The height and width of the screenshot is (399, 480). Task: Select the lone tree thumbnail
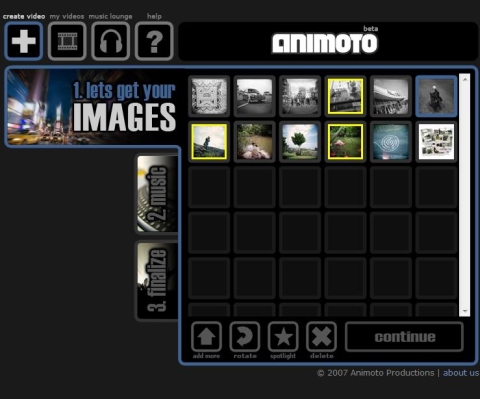[x=300, y=142]
